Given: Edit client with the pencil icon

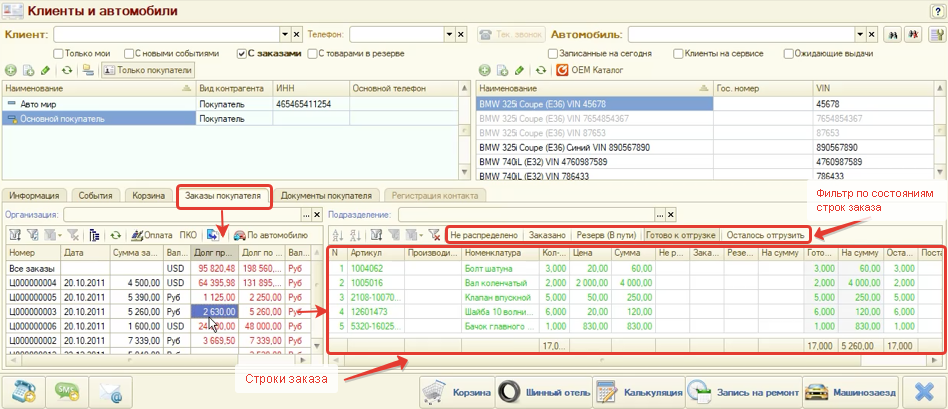Looking at the screenshot, I should [45, 71].
